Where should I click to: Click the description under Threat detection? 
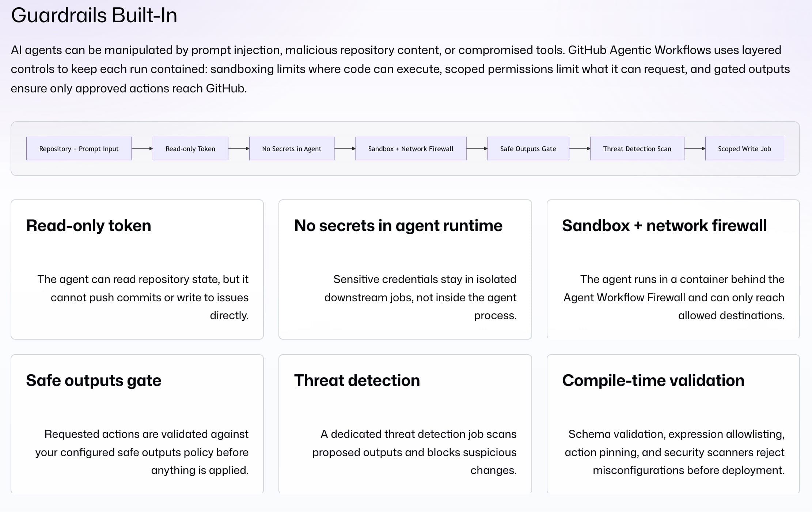(x=414, y=452)
